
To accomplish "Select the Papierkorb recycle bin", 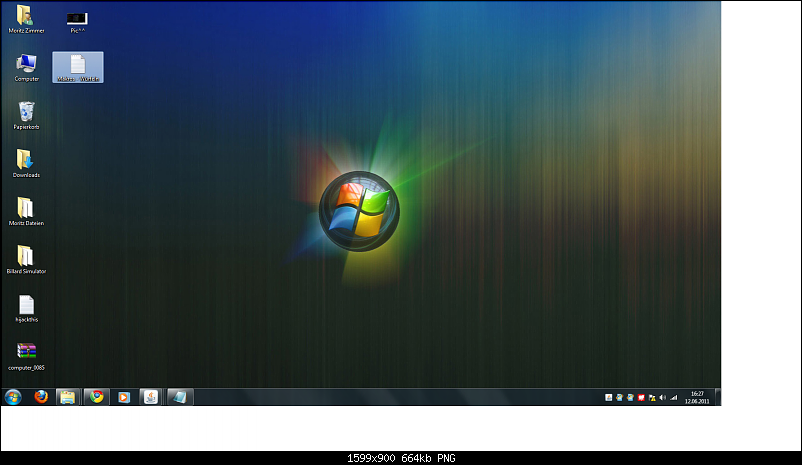I will click(26, 116).
